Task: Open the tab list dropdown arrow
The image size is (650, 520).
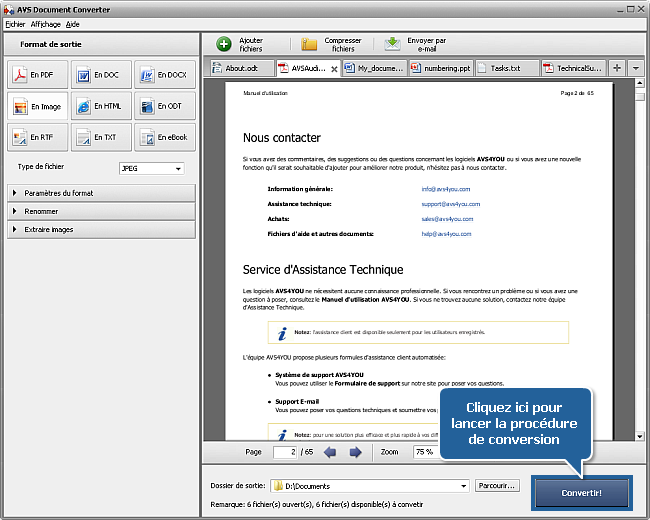Action: click(x=635, y=68)
